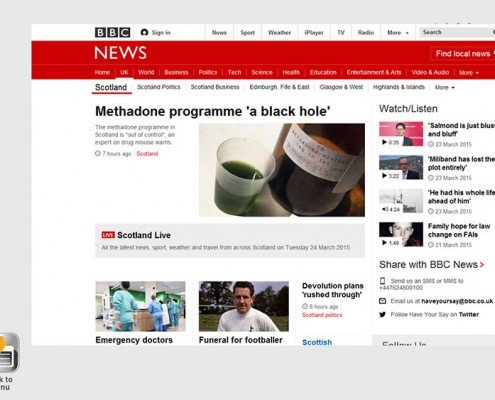The height and width of the screenshot is (400, 495).
Task: Click the Sign in profile icon
Action: pyautogui.click(x=144, y=32)
